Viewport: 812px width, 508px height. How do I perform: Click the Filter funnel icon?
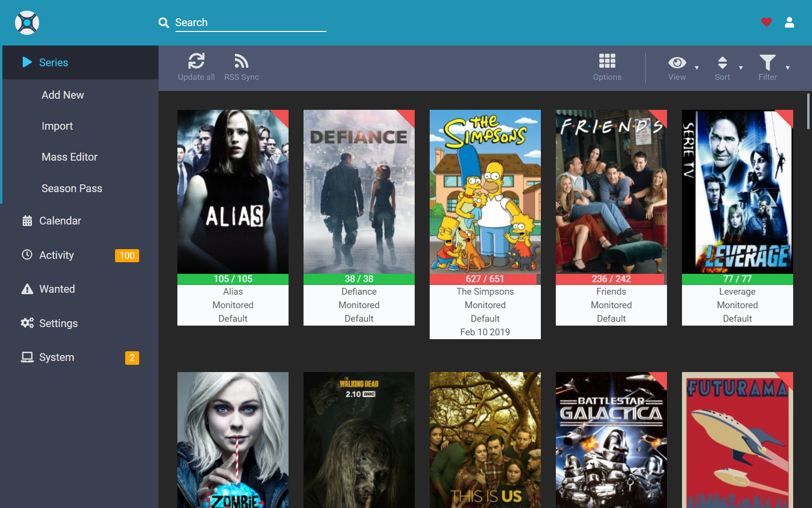[x=768, y=62]
